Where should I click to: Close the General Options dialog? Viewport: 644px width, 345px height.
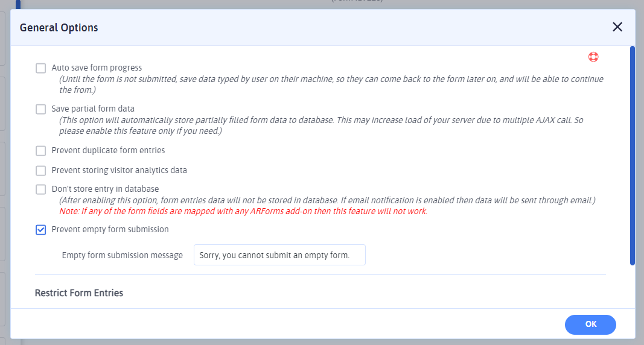coord(617,27)
